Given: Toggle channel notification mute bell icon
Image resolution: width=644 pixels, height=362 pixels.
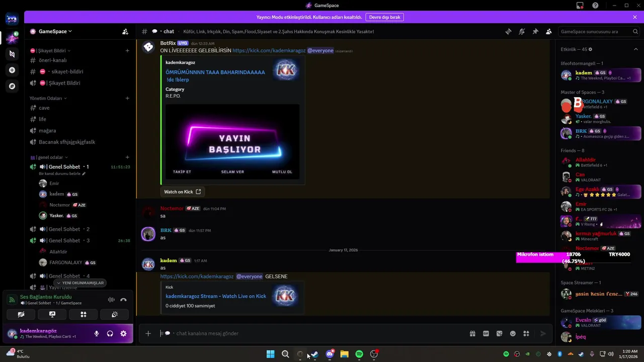Looking at the screenshot, I should pos(522,31).
